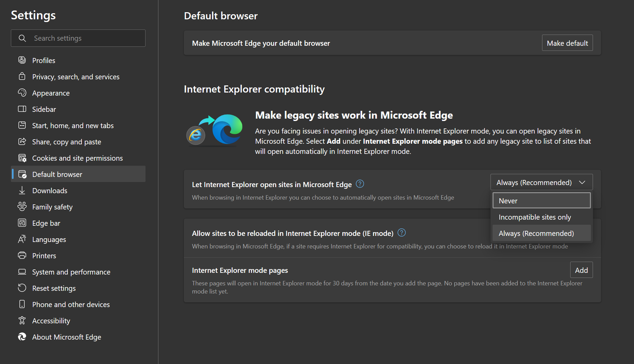Choose Incompatible sites only option
Screen dimensions: 634x364
tap(541, 217)
